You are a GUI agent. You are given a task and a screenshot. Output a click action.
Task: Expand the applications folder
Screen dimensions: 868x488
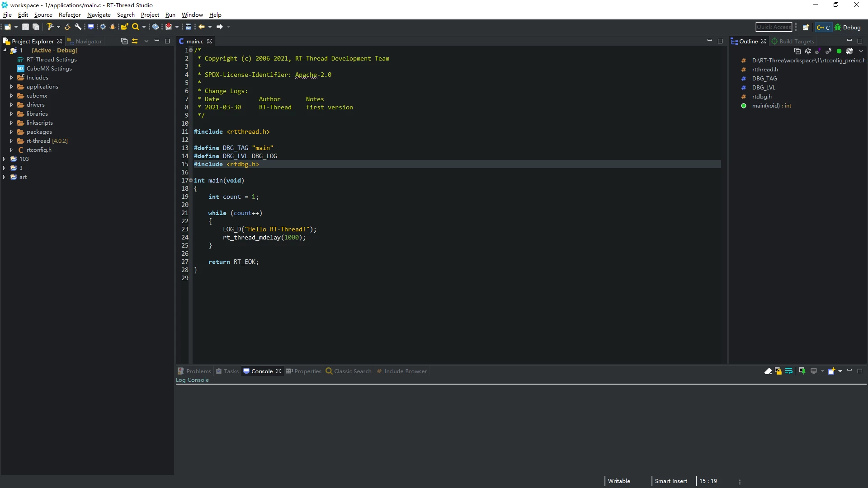[11, 87]
